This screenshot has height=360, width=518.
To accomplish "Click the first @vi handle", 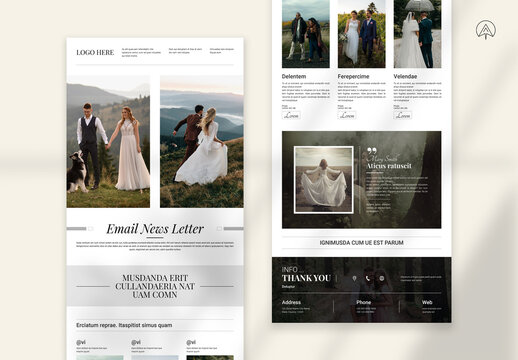I will (81, 342).
